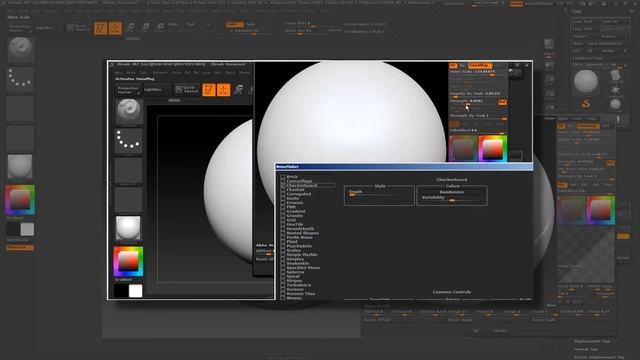Select Psychedelic in NoiseMaker list
Image resolution: width=640 pixels, height=360 pixels.
coord(299,246)
